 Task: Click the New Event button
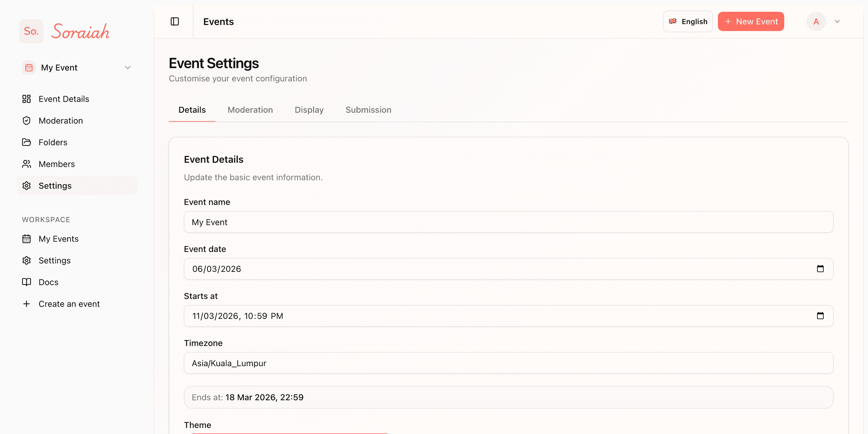tap(751, 21)
